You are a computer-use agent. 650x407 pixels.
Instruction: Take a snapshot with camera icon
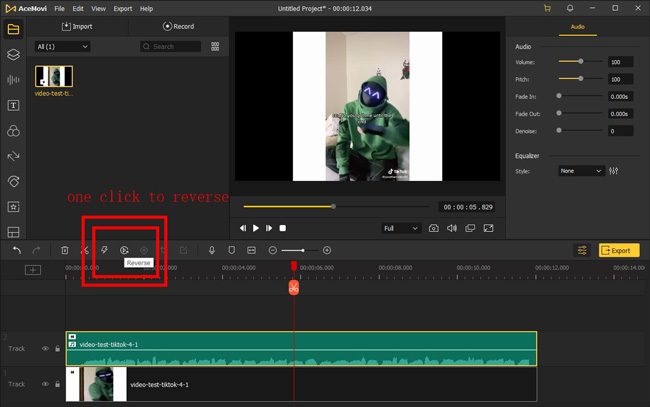coord(434,228)
